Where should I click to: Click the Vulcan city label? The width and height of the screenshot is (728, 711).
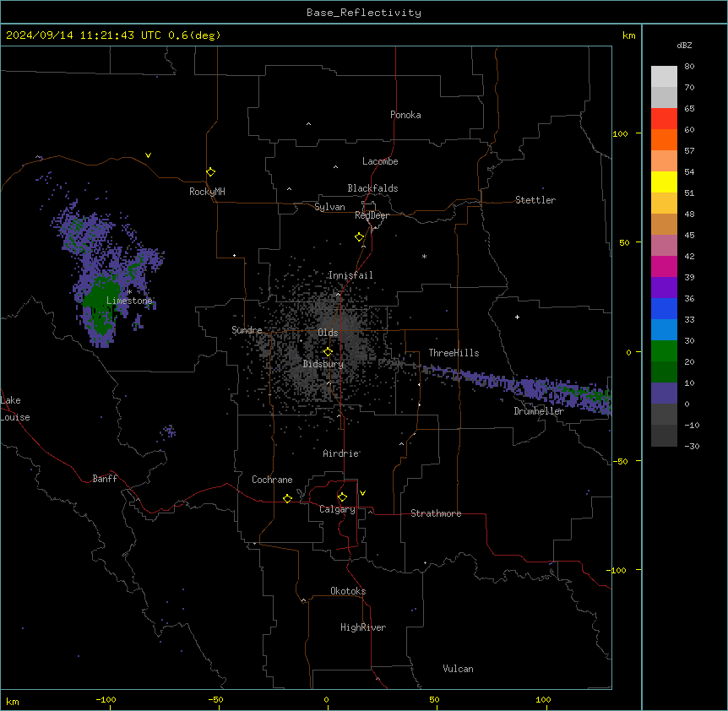click(459, 669)
